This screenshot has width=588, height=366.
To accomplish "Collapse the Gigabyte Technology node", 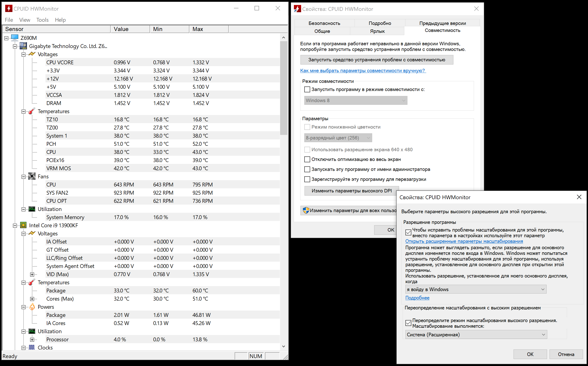I will [x=15, y=46].
